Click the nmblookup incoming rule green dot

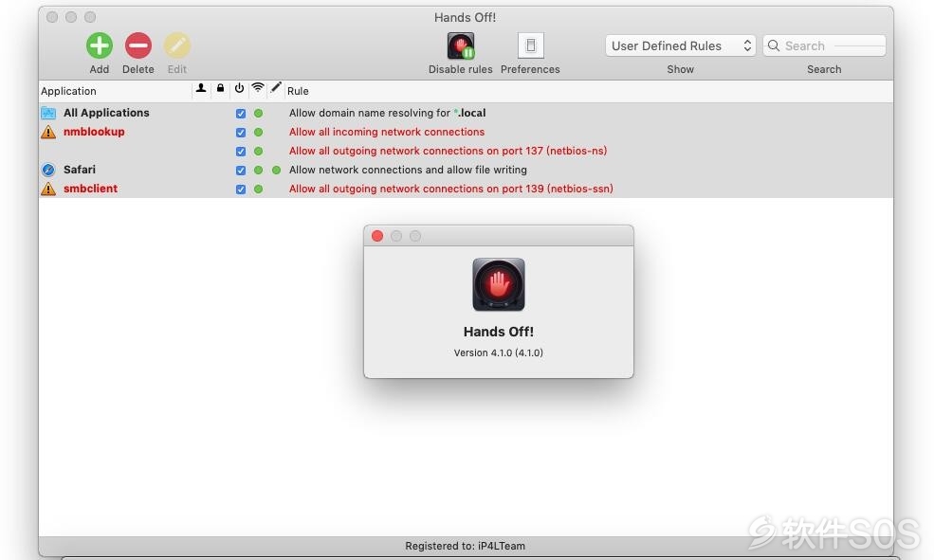click(258, 132)
